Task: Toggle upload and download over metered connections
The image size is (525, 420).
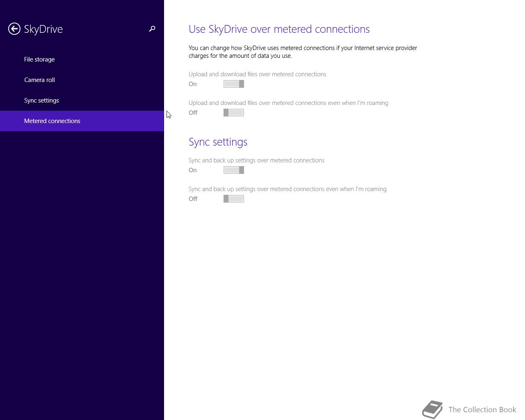Action: coord(234,84)
